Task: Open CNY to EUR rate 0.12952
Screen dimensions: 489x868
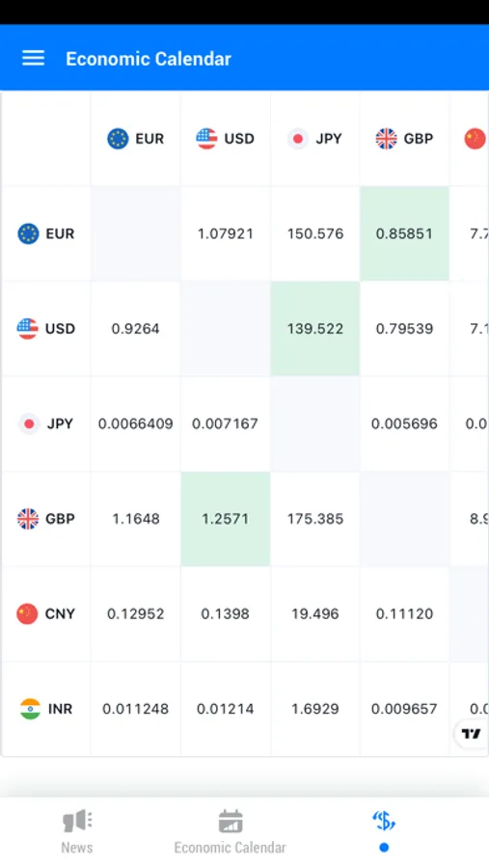Action: 136,613
